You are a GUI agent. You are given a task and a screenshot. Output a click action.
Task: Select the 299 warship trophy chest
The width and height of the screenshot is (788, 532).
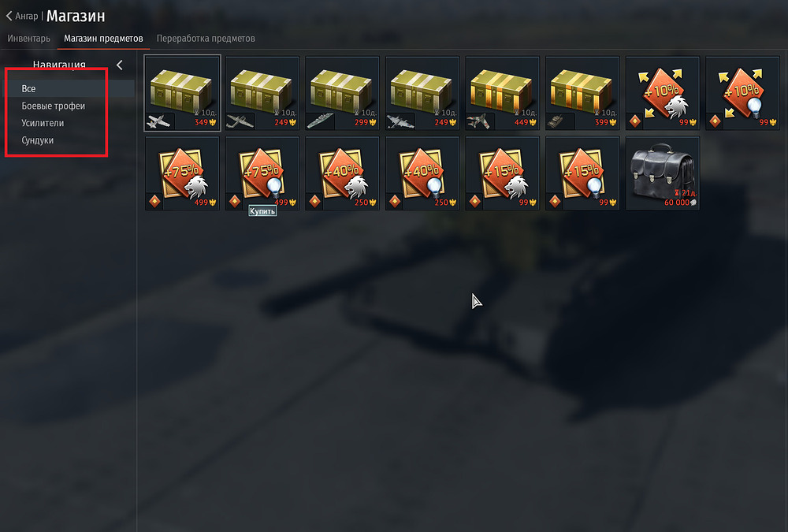(342, 93)
